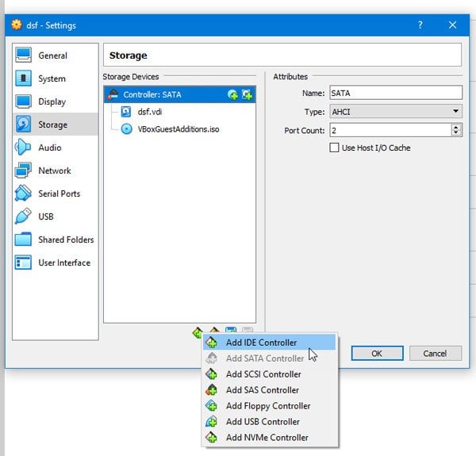476x456 pixels.
Task: Click the add optical drive icon on SATA controller
Action: pos(232,94)
